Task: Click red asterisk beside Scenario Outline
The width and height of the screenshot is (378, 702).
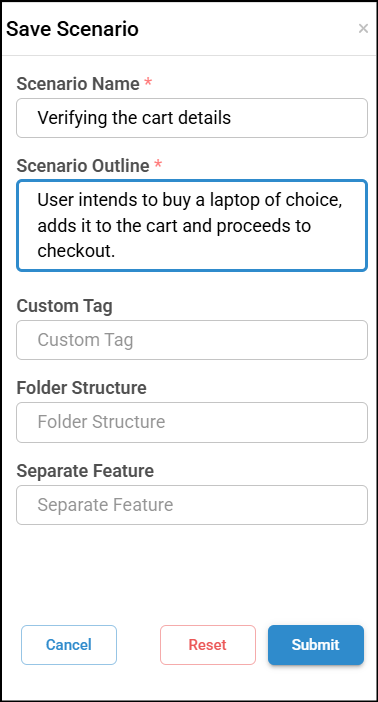Action: pos(158,165)
